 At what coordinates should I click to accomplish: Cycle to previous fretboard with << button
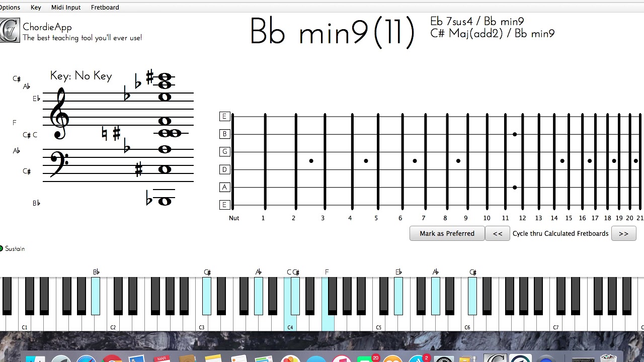click(x=498, y=233)
